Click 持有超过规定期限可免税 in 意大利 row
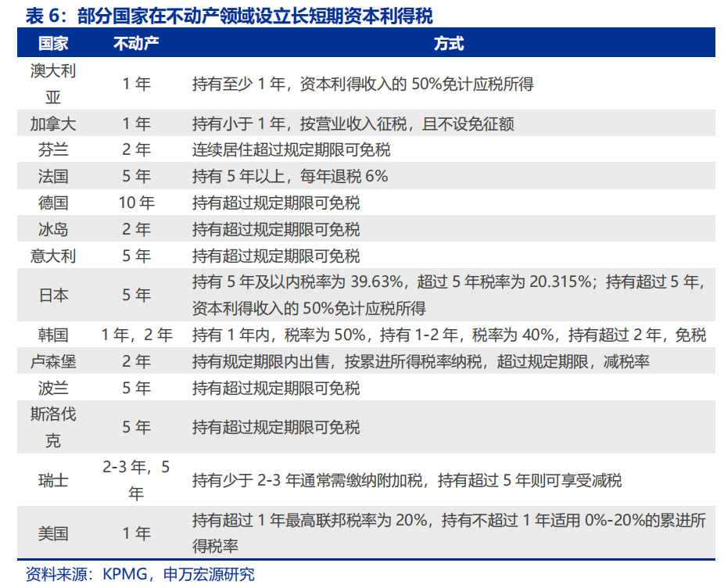This screenshot has width=724, height=588. [276, 256]
